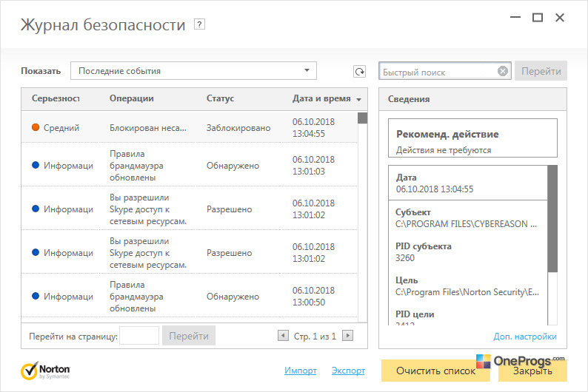The width and height of the screenshot is (588, 392).
Task: Click the Norton by Symantec logo
Action: click(45, 371)
